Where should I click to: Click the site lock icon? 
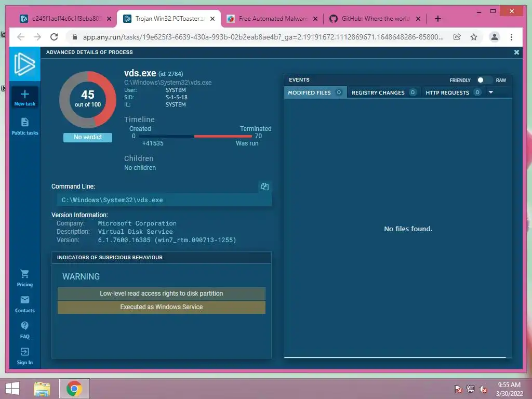point(75,37)
